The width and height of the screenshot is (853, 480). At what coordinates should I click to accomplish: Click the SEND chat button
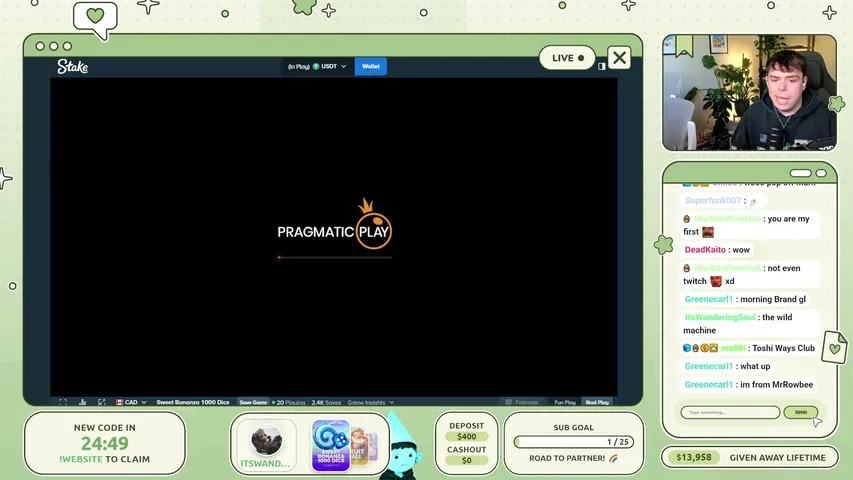(801, 413)
